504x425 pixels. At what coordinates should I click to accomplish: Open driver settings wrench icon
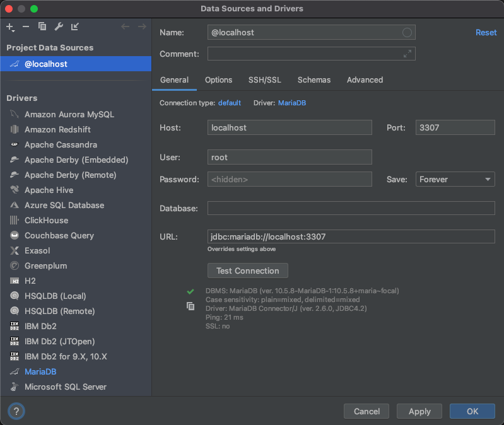(x=59, y=26)
